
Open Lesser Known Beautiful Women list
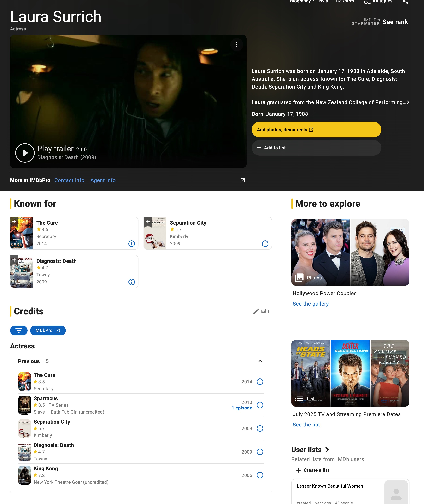[330, 486]
